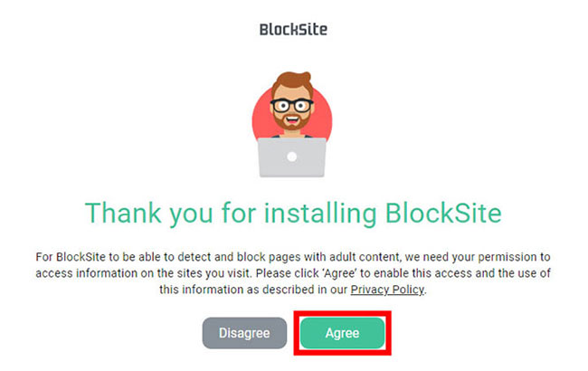Click the gray laptop illustration
This screenshot has height=371, width=588.
(292, 157)
